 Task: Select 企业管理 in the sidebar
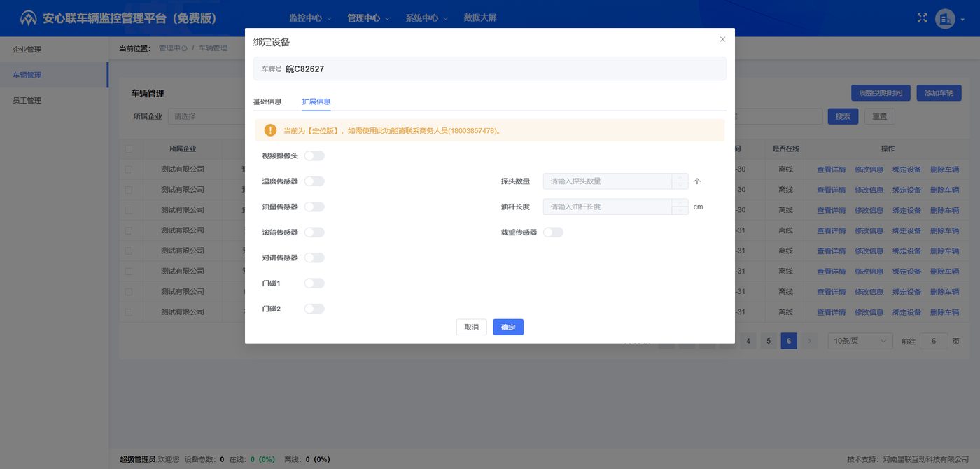[x=54, y=50]
